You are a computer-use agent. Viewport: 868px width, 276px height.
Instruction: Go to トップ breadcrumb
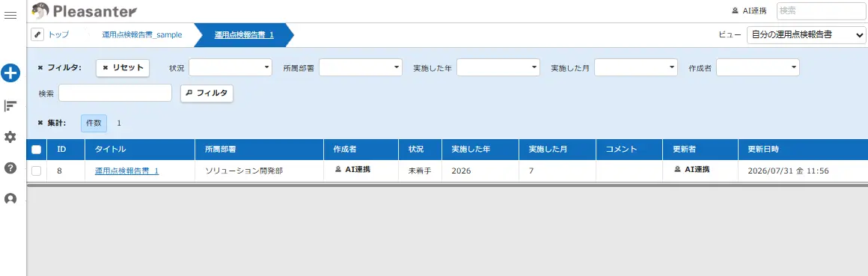[58, 34]
